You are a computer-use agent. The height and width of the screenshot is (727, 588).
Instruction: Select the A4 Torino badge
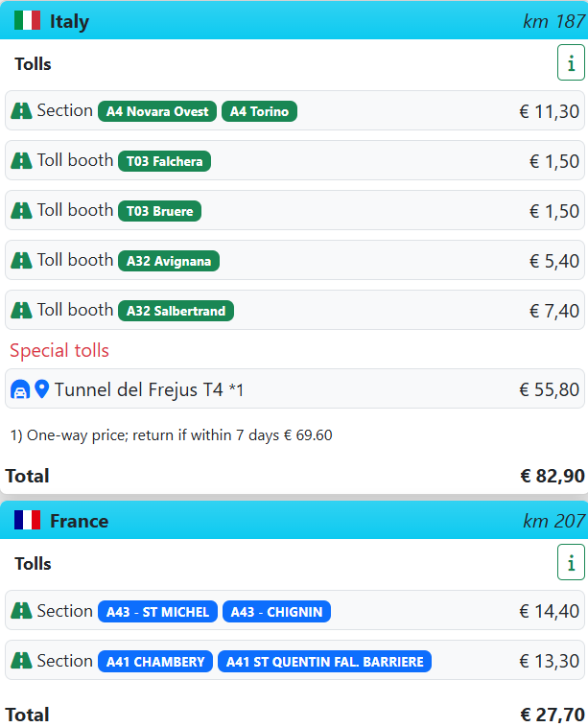pos(259,111)
